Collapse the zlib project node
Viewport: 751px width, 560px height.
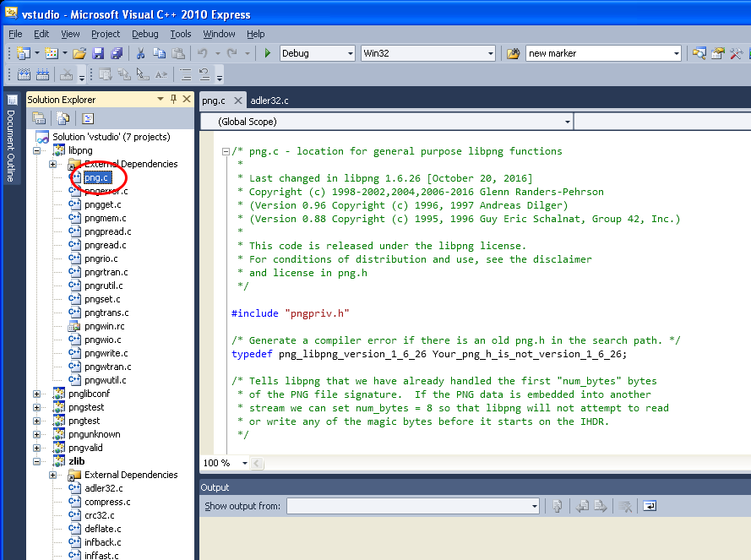[37, 461]
